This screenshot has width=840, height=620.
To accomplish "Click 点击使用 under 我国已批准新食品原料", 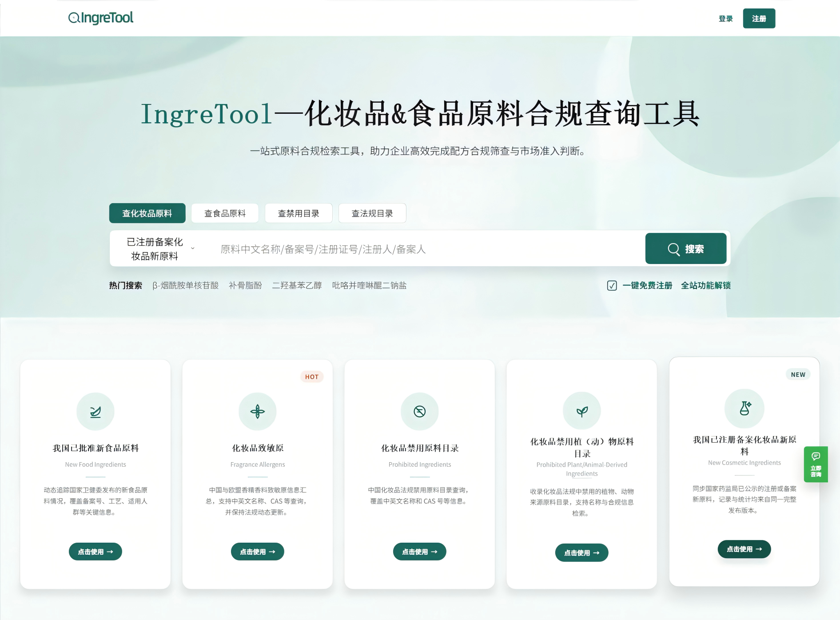I will click(x=96, y=552).
